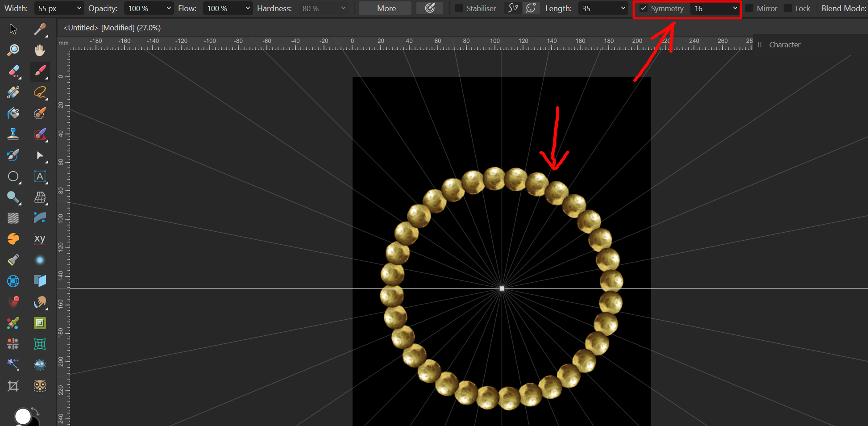Select the finger Smudge Brush tool
The height and width of the screenshot is (426, 868).
tap(40, 302)
